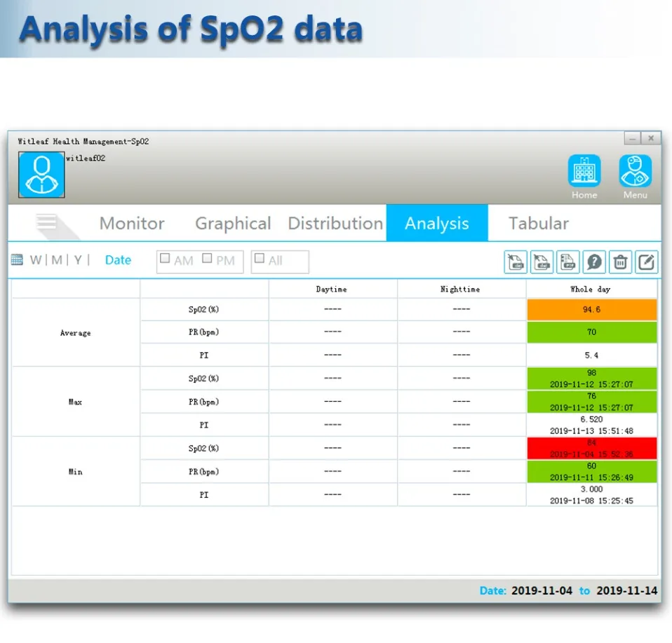The width and height of the screenshot is (672, 643).
Task: Open the Menu doctor icon
Action: [x=635, y=170]
